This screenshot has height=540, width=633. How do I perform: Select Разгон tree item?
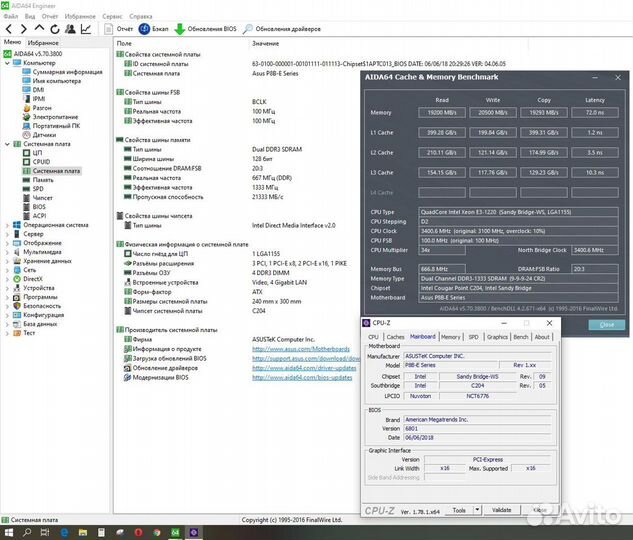pos(37,108)
